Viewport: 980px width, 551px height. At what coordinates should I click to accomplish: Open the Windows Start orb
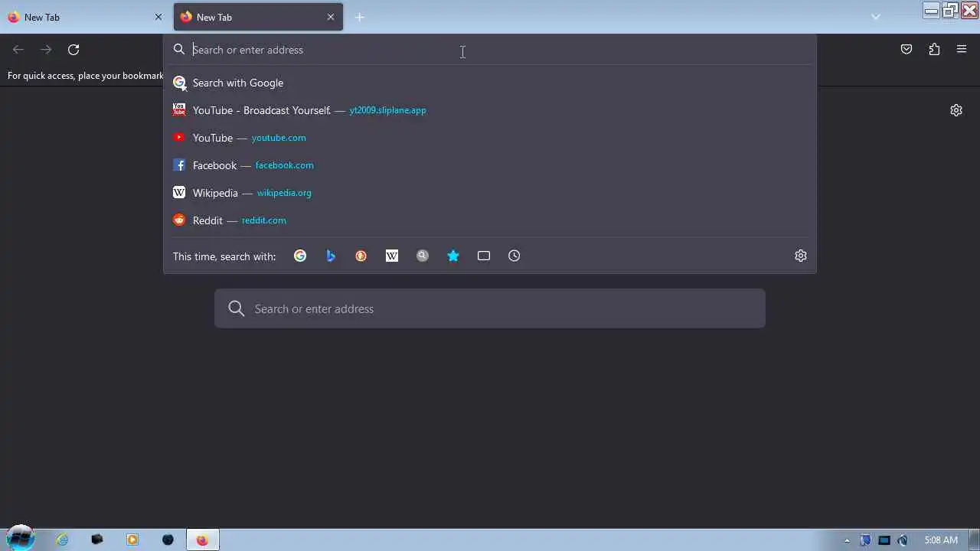click(x=21, y=538)
